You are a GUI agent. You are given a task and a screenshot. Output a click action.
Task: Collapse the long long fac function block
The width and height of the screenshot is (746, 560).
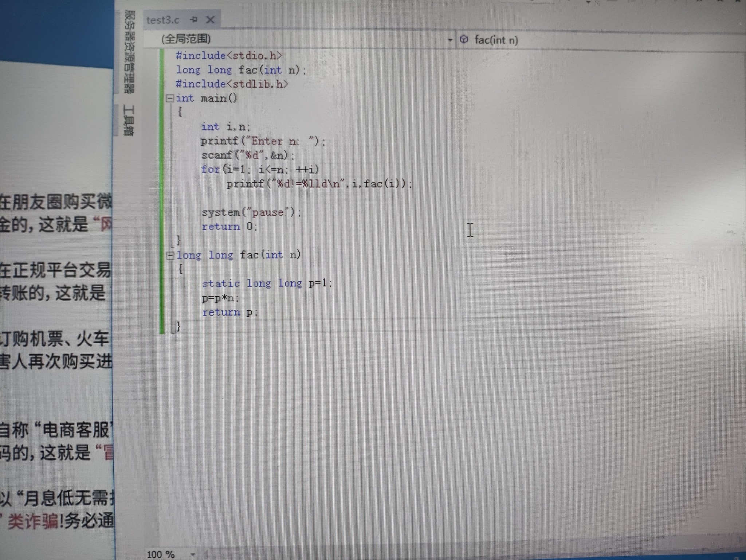(x=169, y=255)
